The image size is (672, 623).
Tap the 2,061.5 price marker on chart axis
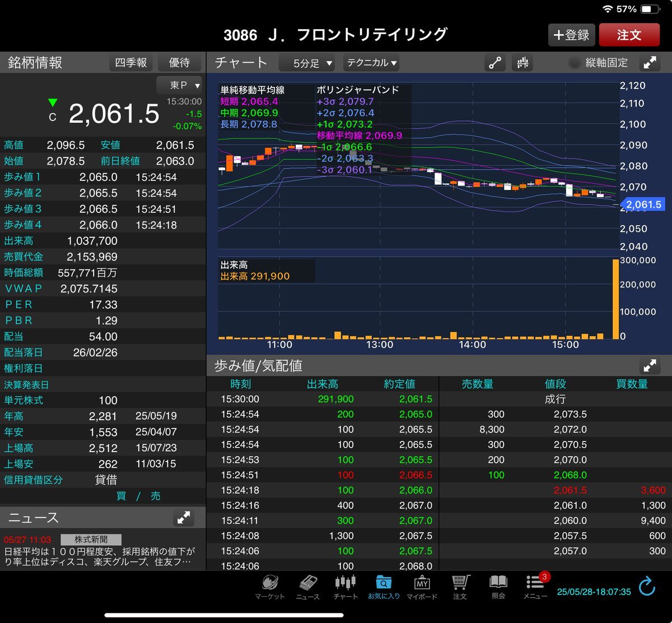coord(642,205)
